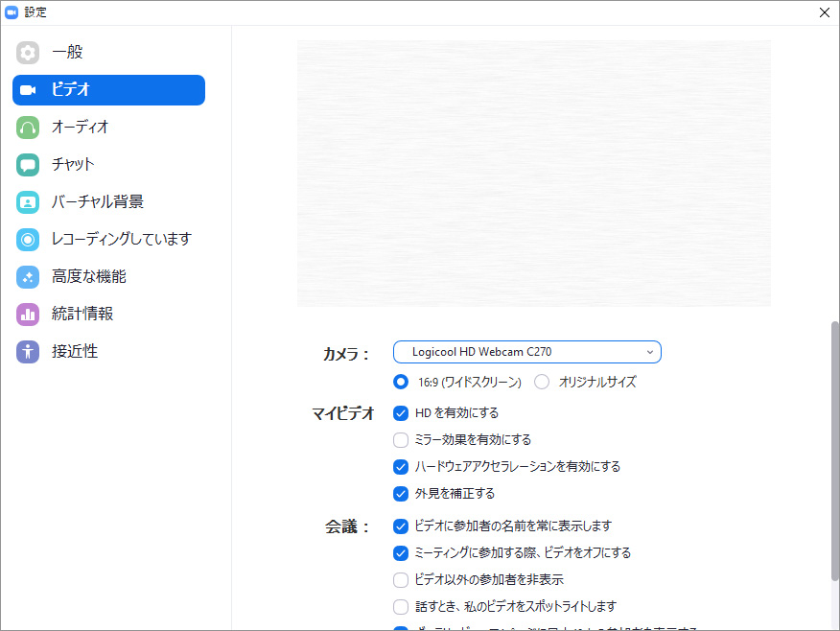
Task: Open the Logicool HD Webcam camera dropdown
Action: (x=526, y=352)
